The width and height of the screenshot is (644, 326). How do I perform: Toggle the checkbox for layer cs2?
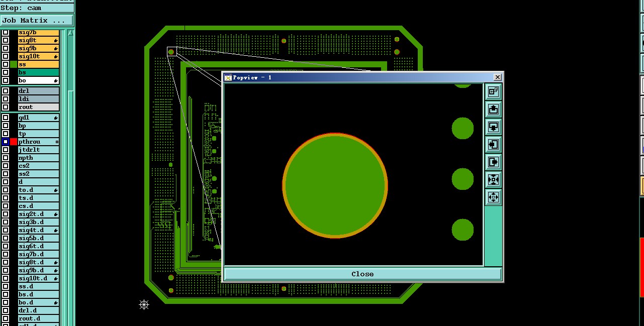point(6,166)
